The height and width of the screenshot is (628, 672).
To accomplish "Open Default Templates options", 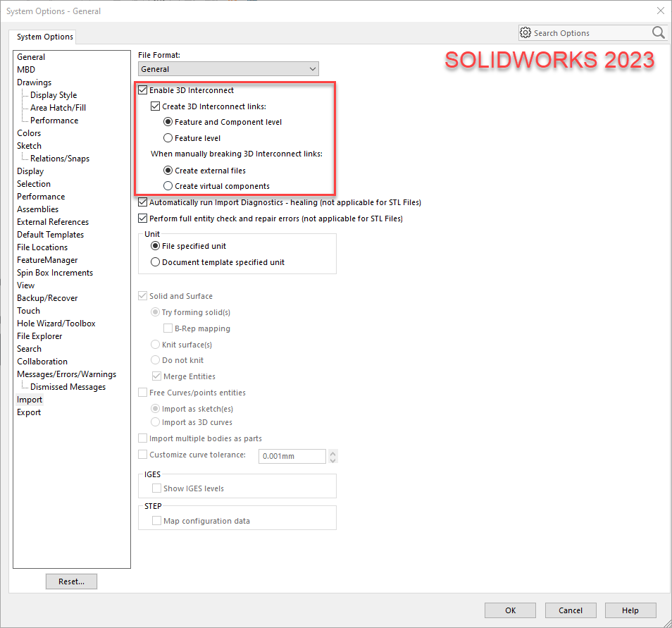I will coord(51,235).
